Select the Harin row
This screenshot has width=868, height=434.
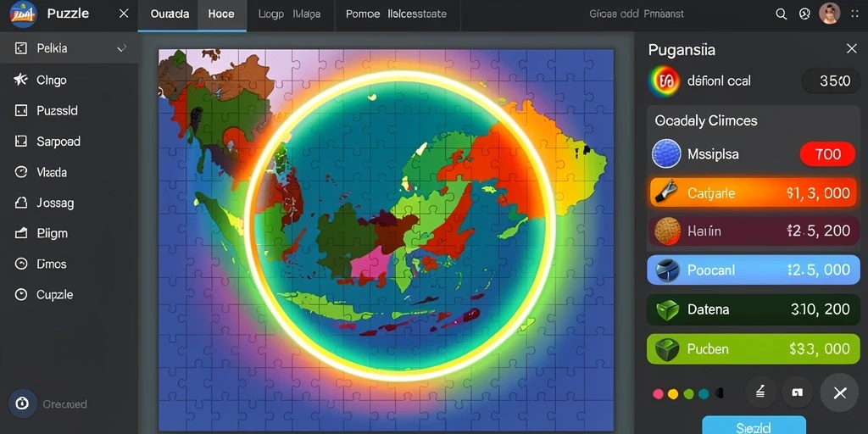754,231
